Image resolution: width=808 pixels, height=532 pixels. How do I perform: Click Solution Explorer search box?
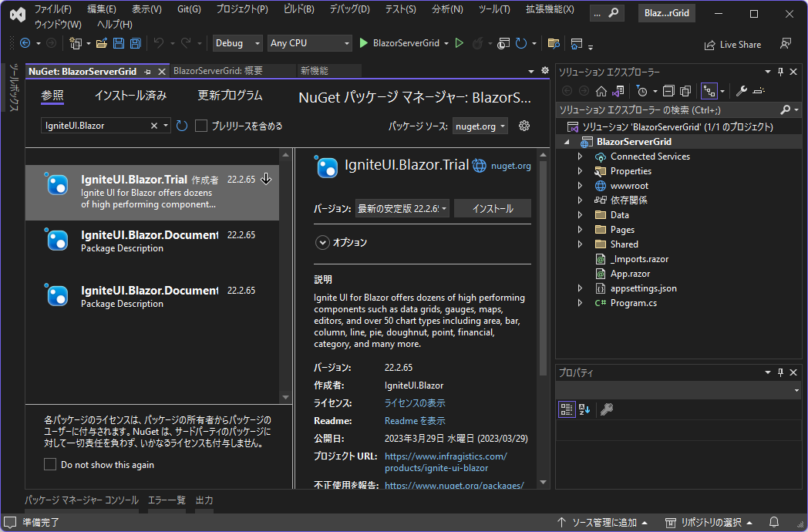click(668, 109)
